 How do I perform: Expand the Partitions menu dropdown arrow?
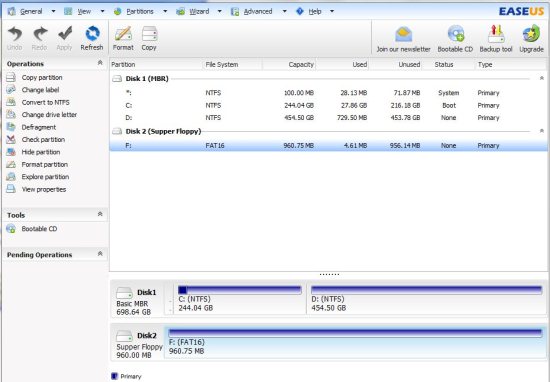coord(165,12)
